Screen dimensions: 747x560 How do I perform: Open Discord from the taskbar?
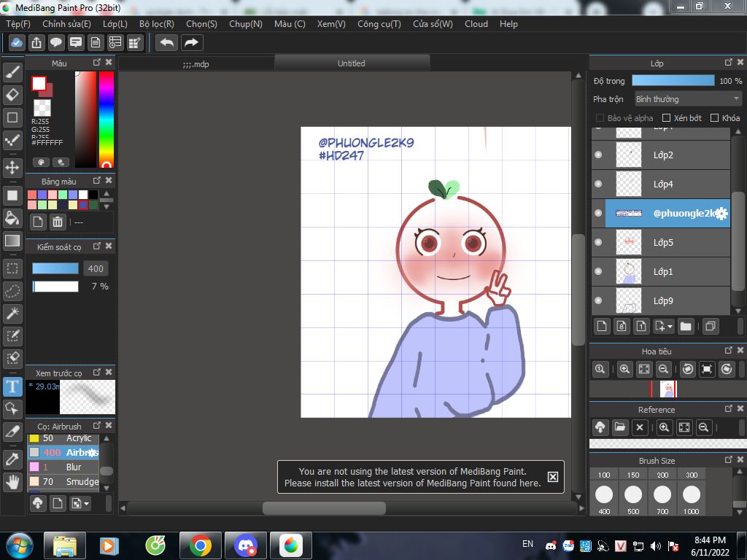[245, 545]
